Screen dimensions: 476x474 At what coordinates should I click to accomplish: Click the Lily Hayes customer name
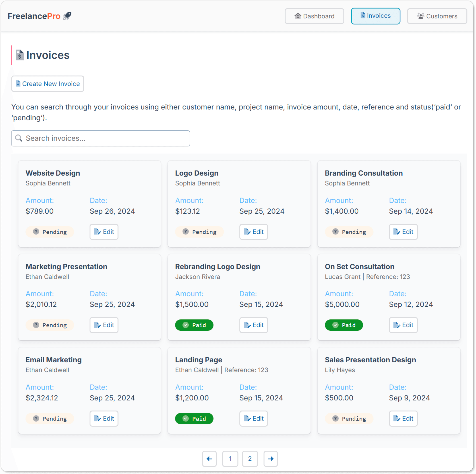[340, 370]
